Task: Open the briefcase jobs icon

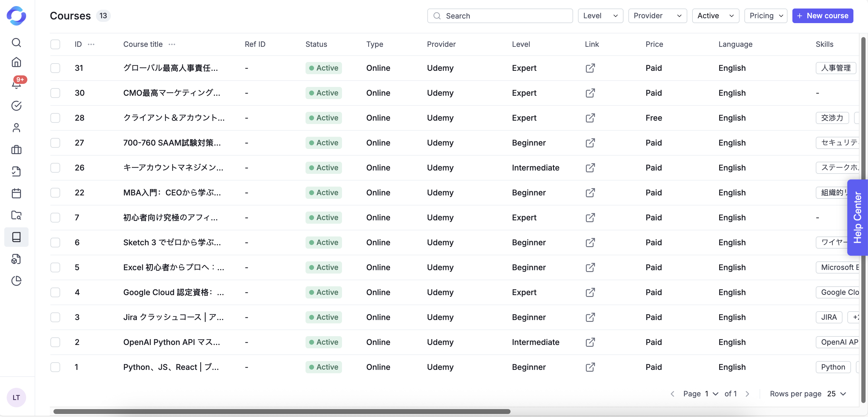Action: pyautogui.click(x=16, y=150)
